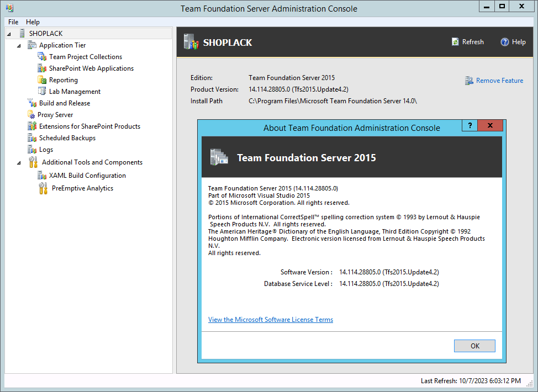Click the Scheduled Backups icon
This screenshot has height=392, width=538.
pyautogui.click(x=32, y=138)
